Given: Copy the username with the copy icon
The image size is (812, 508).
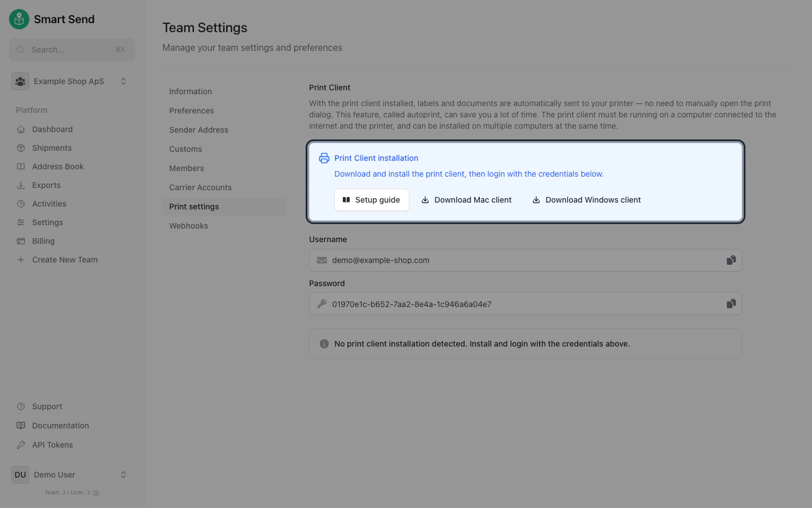Looking at the screenshot, I should [731, 260].
